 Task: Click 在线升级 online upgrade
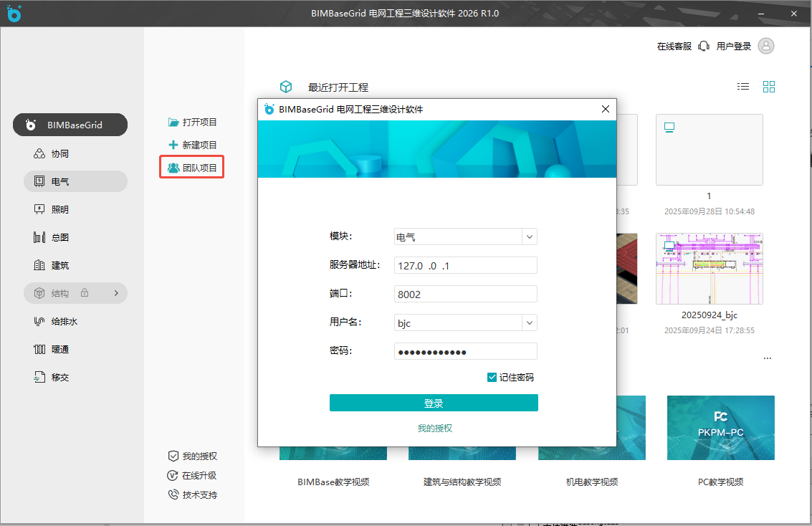tap(192, 475)
